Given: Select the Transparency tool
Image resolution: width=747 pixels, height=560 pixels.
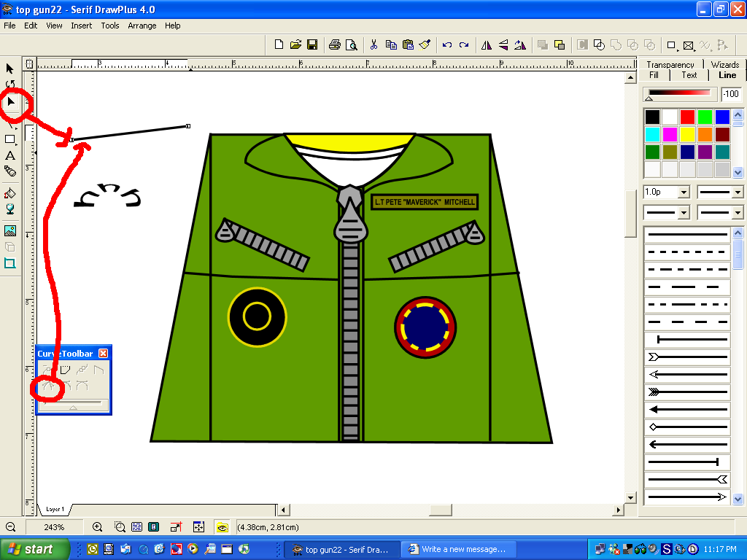Looking at the screenshot, I should [x=9, y=209].
